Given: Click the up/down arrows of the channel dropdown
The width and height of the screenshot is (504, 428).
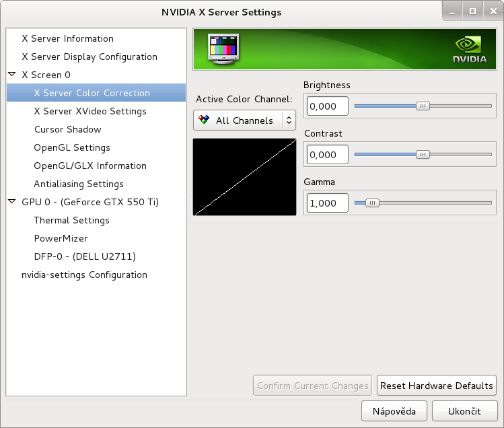Looking at the screenshot, I should point(289,120).
